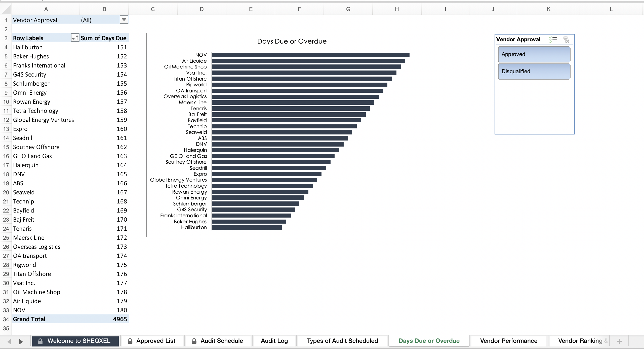
Task: Click the Vendor Approval slicer title
Action: coord(518,40)
